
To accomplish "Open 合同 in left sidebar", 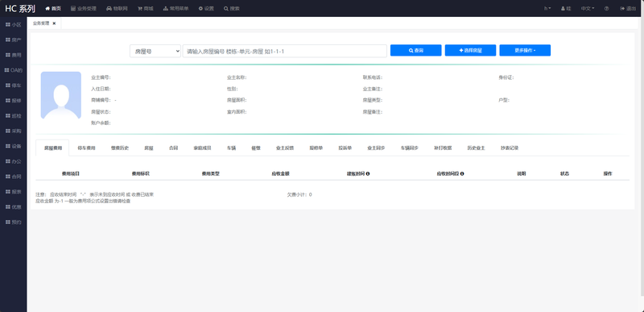I will (14, 177).
